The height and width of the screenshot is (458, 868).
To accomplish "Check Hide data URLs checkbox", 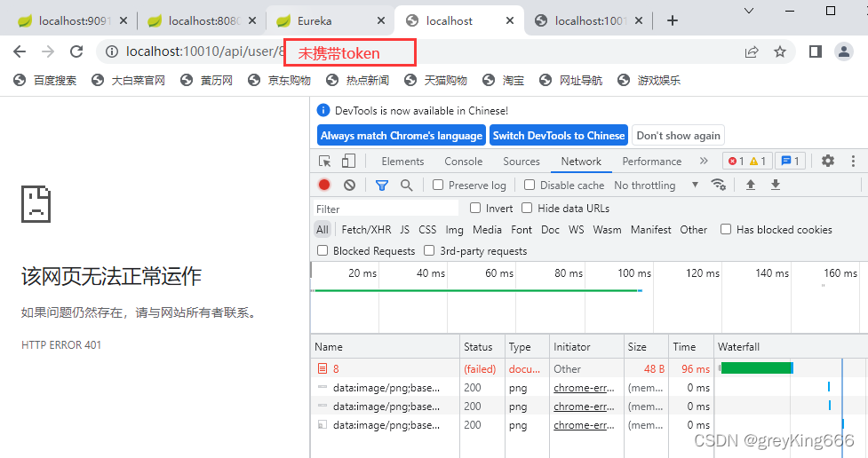I will [x=527, y=208].
